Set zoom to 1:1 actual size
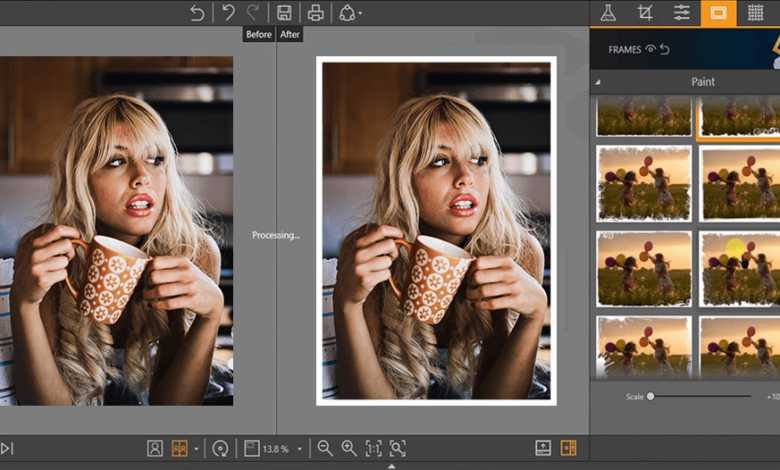Screen dimensions: 780x470 pyautogui.click(x=373, y=449)
